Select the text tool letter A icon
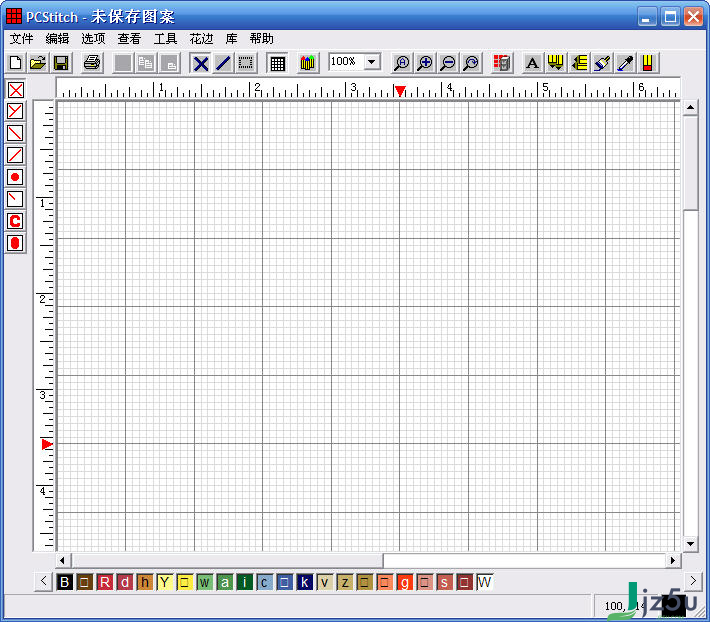710x622 pixels. pyautogui.click(x=532, y=63)
